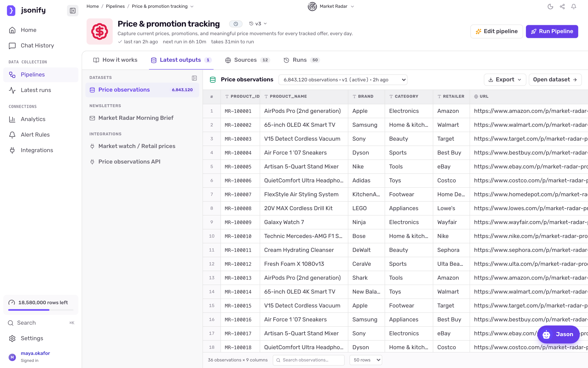Screen dimensions: 588x368
Task: Open sidebar Search
Action: click(41, 323)
